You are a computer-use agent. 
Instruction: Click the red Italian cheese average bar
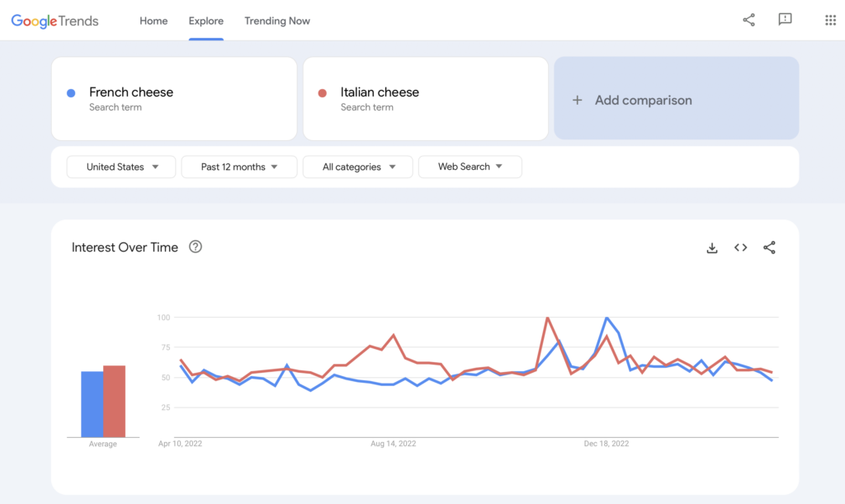114,401
